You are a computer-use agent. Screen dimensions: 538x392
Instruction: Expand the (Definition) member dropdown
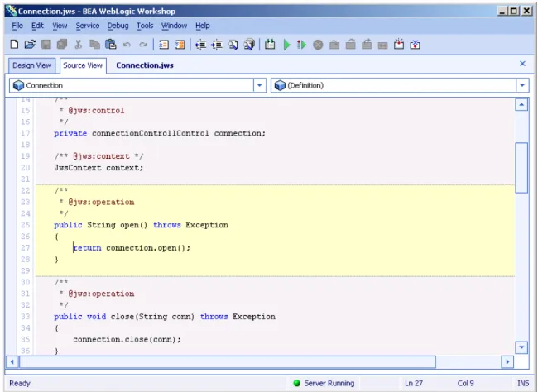click(522, 85)
